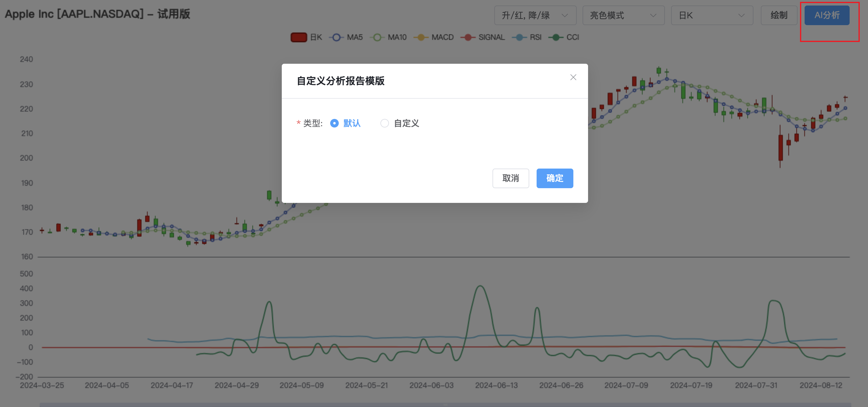Toggle MA10 series legend marker

click(377, 37)
